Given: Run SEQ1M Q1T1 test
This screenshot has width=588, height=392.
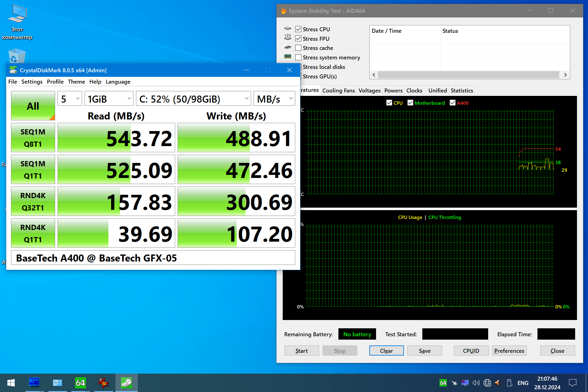Looking at the screenshot, I should [33, 169].
